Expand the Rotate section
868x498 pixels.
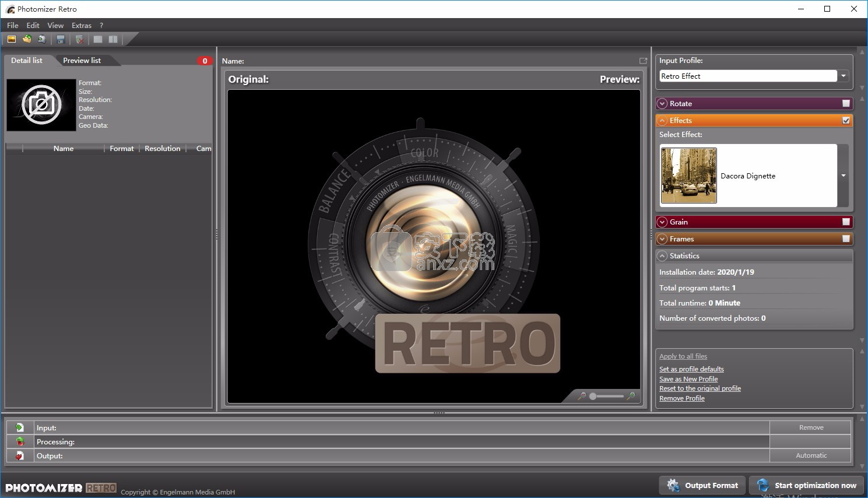(662, 103)
